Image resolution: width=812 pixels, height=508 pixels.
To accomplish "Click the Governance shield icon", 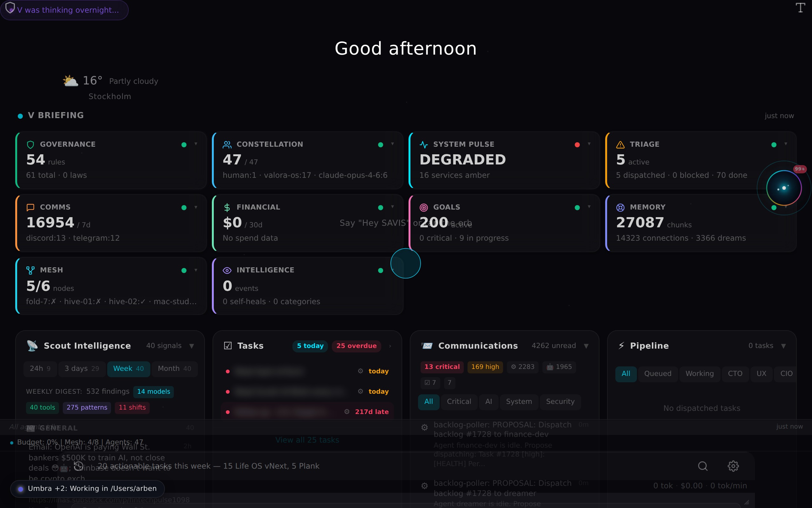I will (x=30, y=144).
